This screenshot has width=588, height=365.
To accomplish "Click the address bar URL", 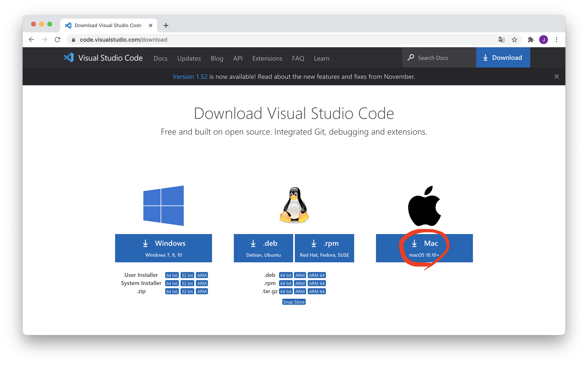I will point(124,40).
